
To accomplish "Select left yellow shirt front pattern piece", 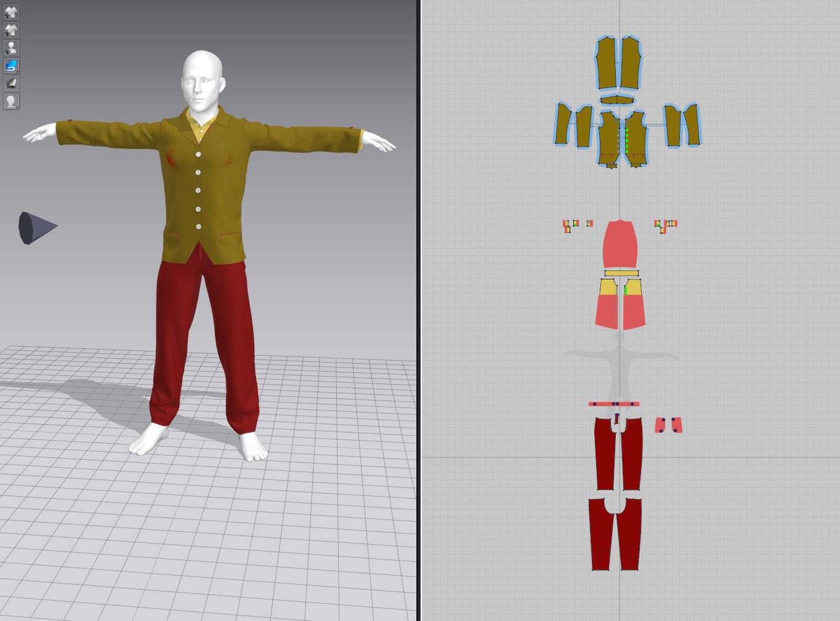I will (x=608, y=287).
